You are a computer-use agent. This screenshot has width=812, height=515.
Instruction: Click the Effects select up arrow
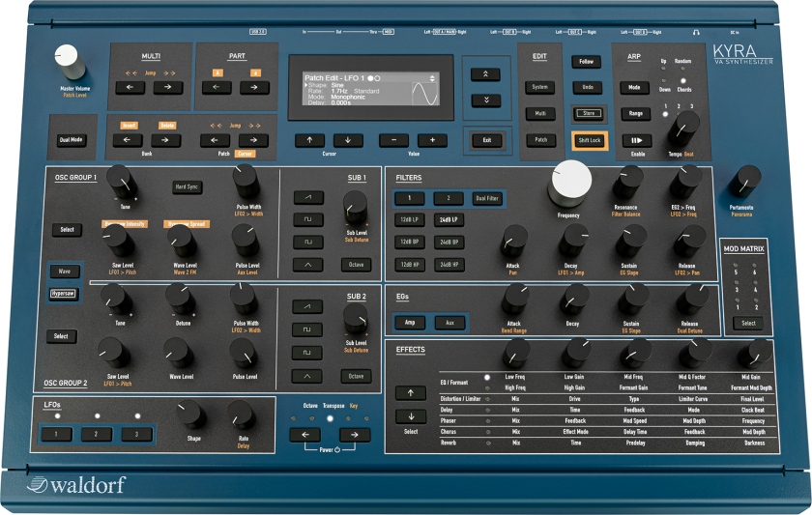coord(411,393)
